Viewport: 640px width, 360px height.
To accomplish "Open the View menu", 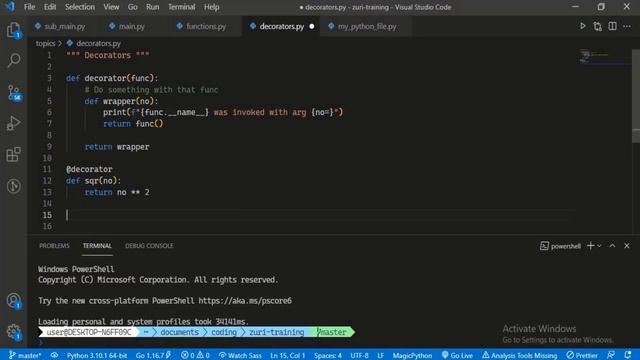I will tap(111, 7).
